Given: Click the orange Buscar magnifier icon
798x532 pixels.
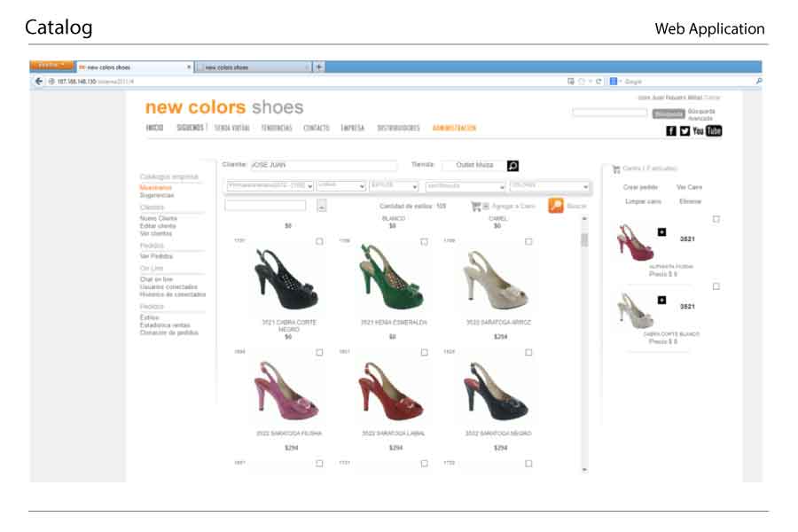Looking at the screenshot, I should [556, 206].
